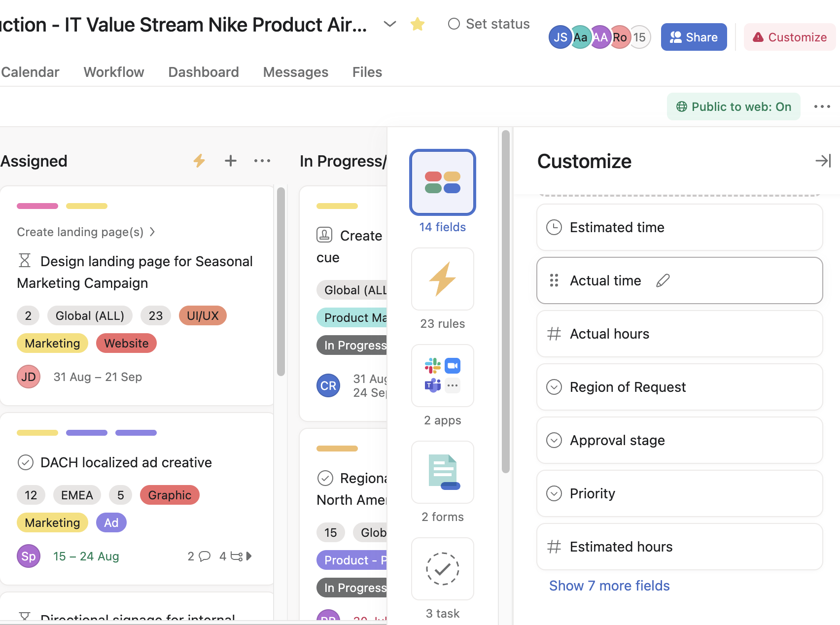Screen dimensions: 840x625
Task: Open the Actual hours field row
Action: coord(679,334)
